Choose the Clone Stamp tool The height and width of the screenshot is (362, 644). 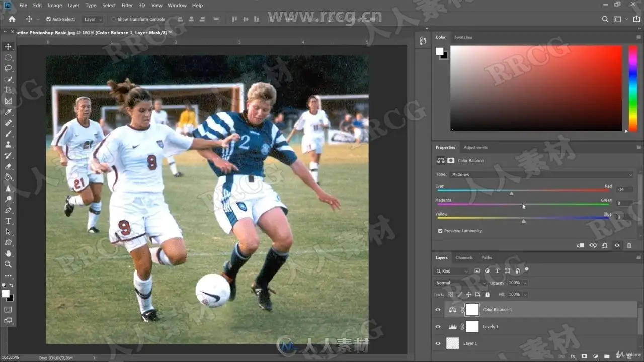point(8,145)
